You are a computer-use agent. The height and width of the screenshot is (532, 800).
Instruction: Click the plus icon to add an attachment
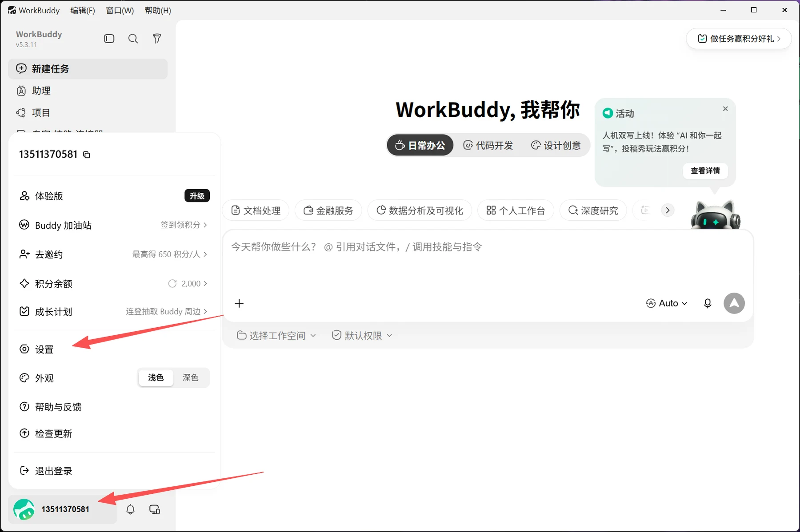click(239, 303)
